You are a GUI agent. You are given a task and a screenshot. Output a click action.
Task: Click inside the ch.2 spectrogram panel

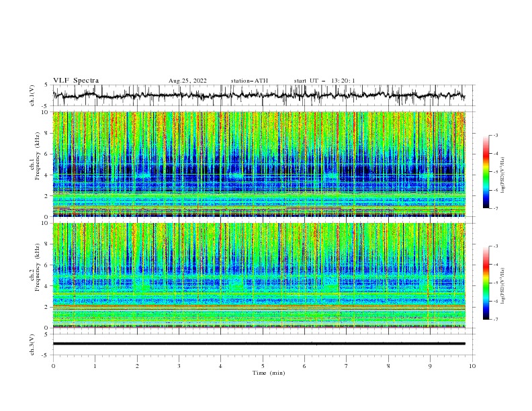point(259,275)
